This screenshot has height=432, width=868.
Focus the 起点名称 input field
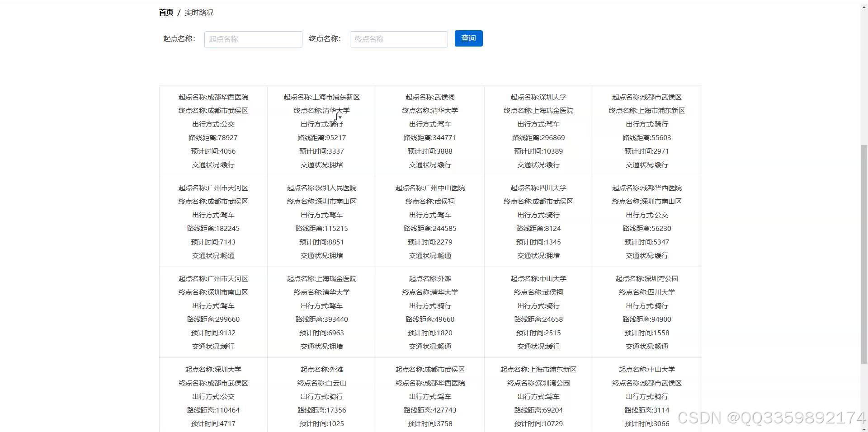[x=253, y=39]
